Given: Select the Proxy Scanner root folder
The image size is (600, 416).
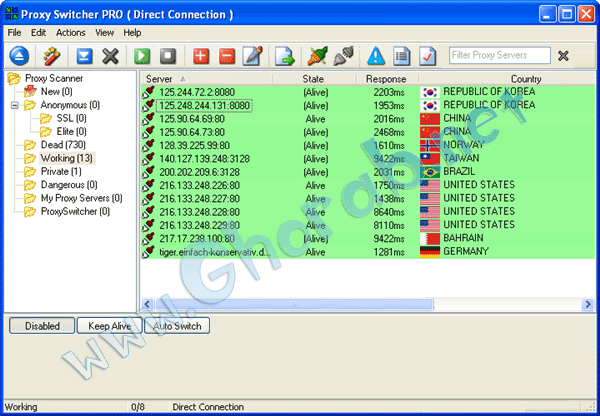Looking at the screenshot, I should point(54,78).
